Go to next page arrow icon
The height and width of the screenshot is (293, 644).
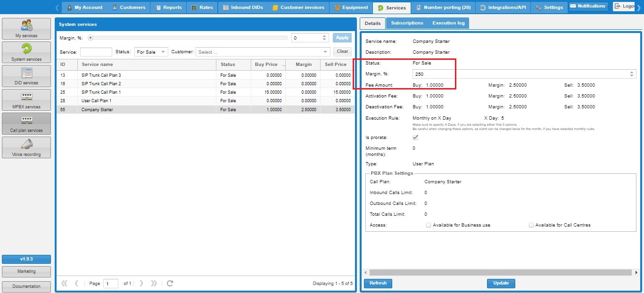141,283
